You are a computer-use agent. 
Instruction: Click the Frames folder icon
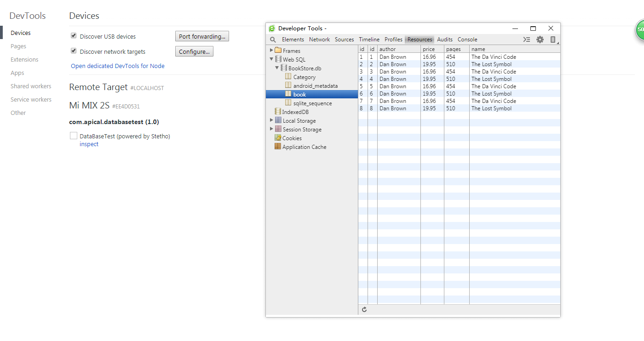click(x=278, y=51)
